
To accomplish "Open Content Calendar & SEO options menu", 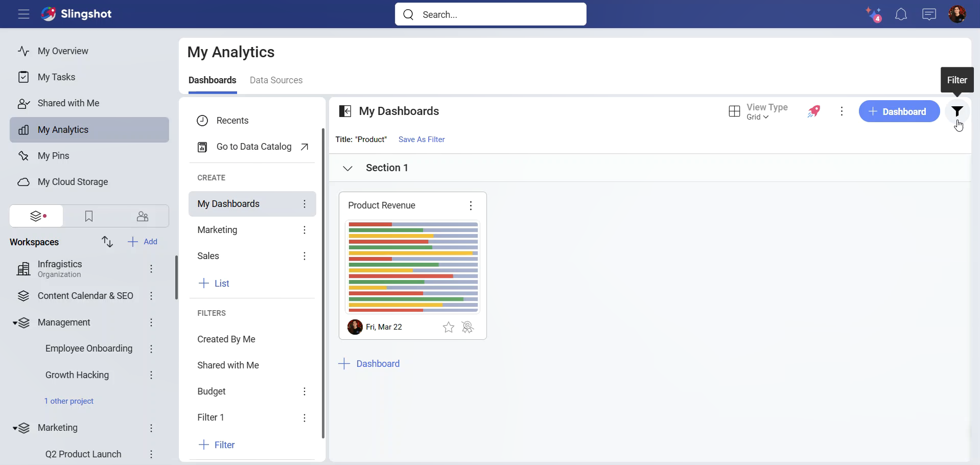I will tap(151, 296).
